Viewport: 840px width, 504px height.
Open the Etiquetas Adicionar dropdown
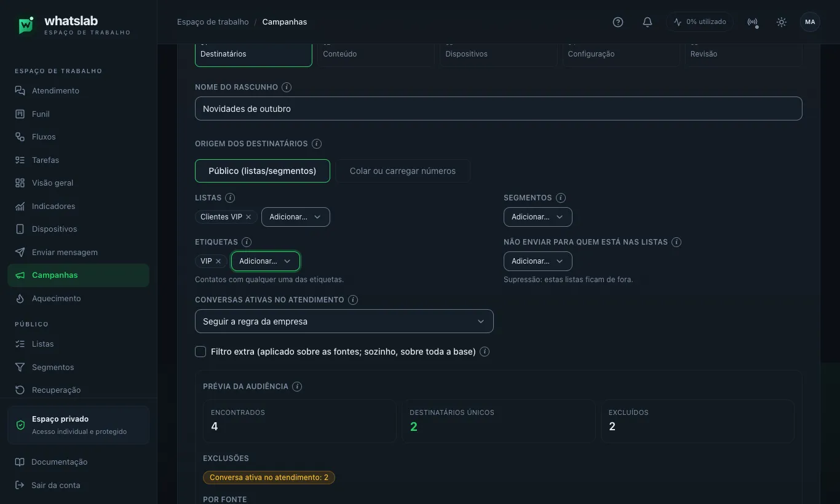[266, 261]
